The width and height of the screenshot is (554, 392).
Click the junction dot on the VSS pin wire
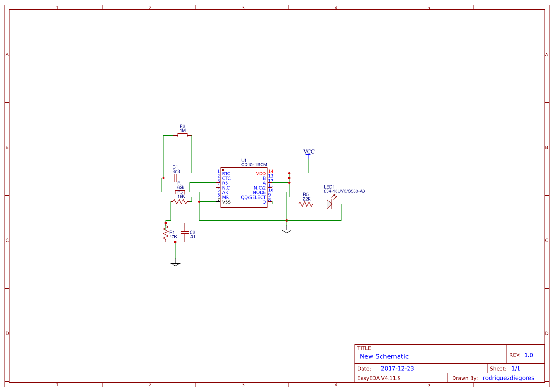coord(199,202)
